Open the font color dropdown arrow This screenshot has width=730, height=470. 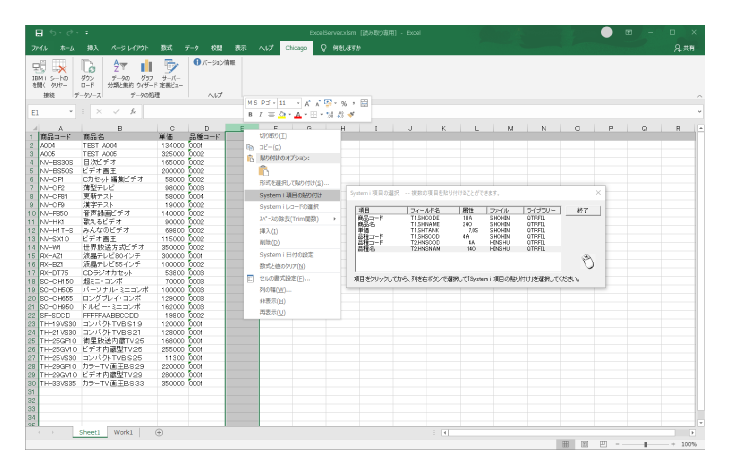[306, 114]
